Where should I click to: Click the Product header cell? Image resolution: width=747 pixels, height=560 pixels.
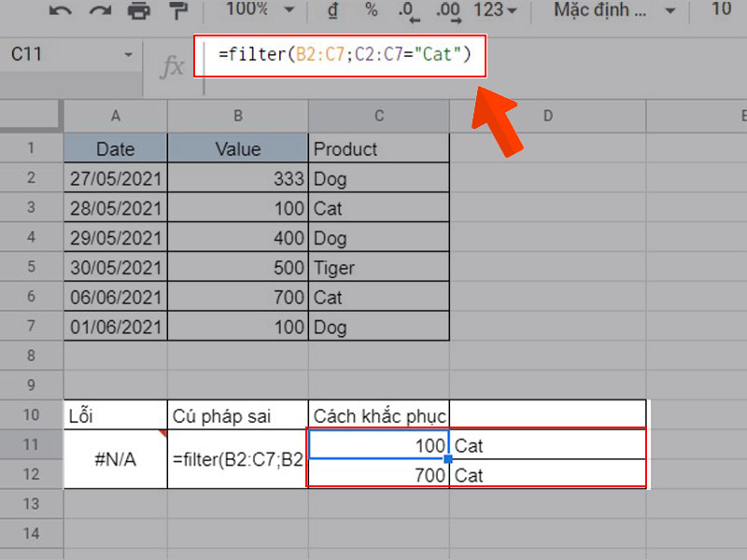point(379,148)
